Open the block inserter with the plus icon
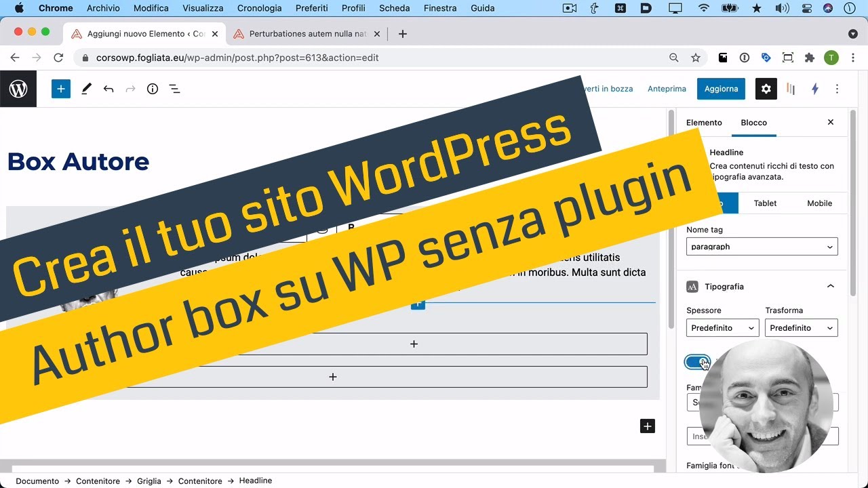Screen dimensions: 868x488 (x=60, y=89)
